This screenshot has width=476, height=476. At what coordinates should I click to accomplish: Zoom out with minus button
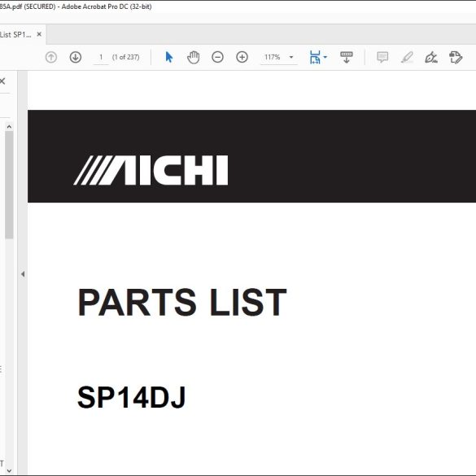217,57
